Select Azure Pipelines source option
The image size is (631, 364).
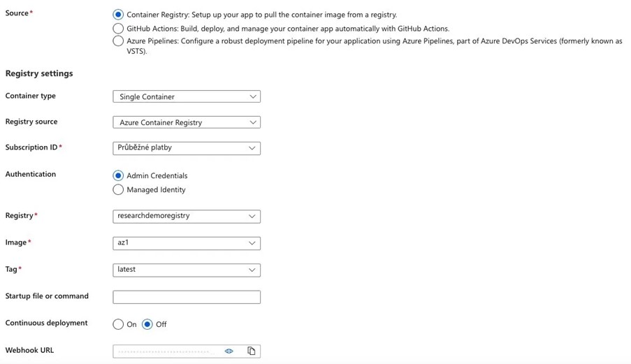(118, 41)
